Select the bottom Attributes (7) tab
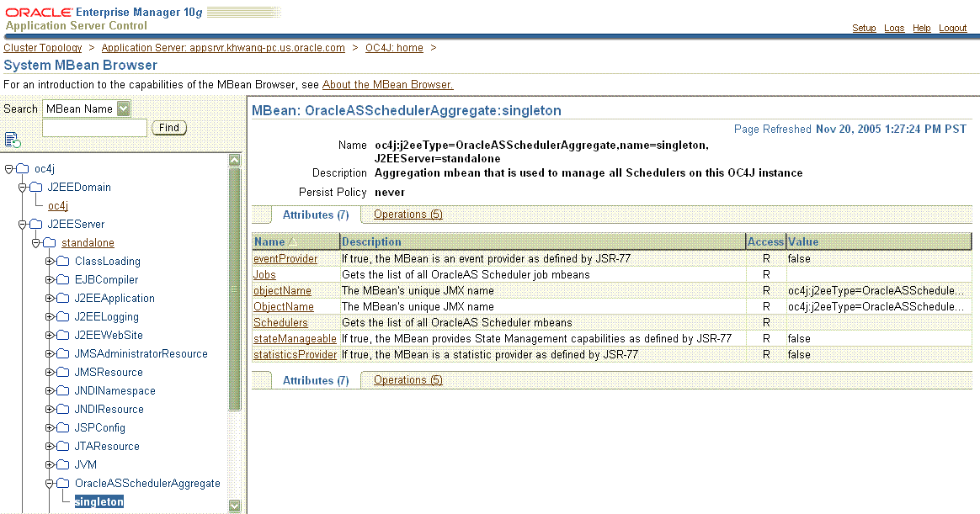 (316, 380)
